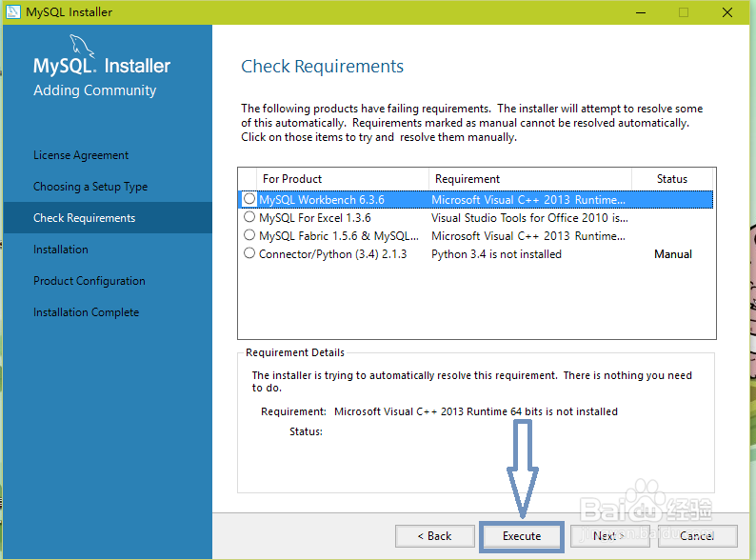Click the Manual status cell
756x560 pixels.
tap(672, 254)
